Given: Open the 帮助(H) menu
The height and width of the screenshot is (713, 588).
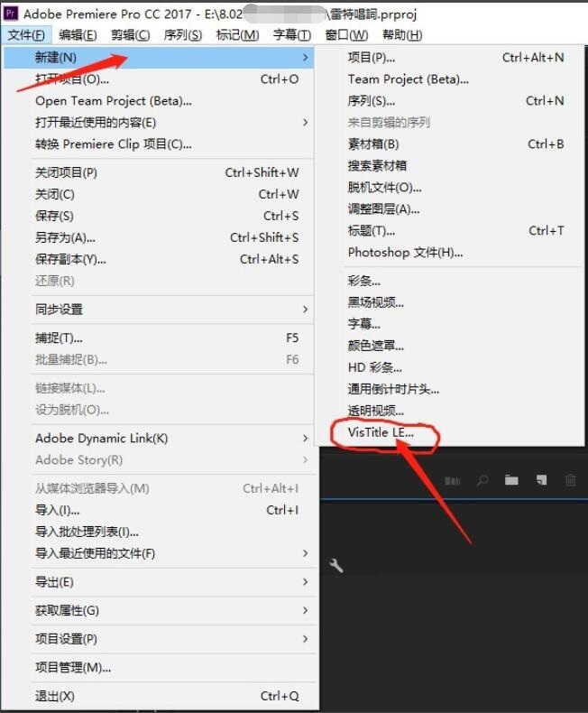Looking at the screenshot, I should pyautogui.click(x=402, y=35).
